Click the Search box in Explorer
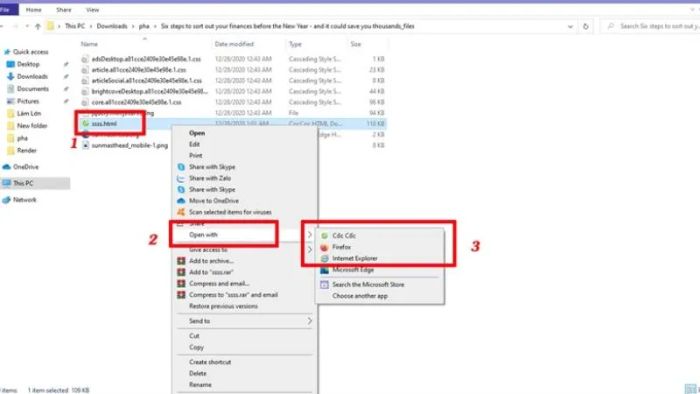 coord(651,26)
